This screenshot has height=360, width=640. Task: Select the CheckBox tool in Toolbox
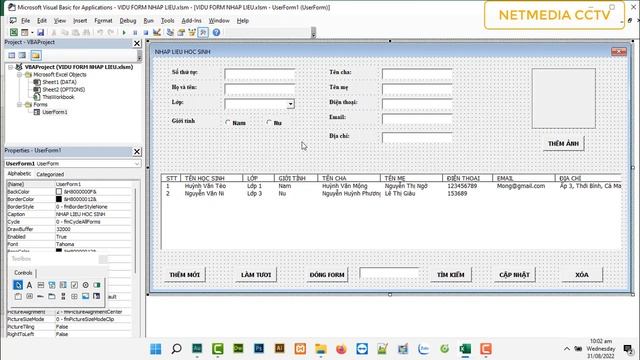74,285
